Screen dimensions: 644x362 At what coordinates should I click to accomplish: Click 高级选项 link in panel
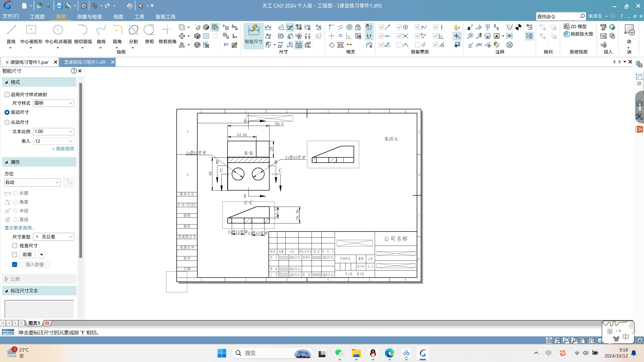[63, 149]
